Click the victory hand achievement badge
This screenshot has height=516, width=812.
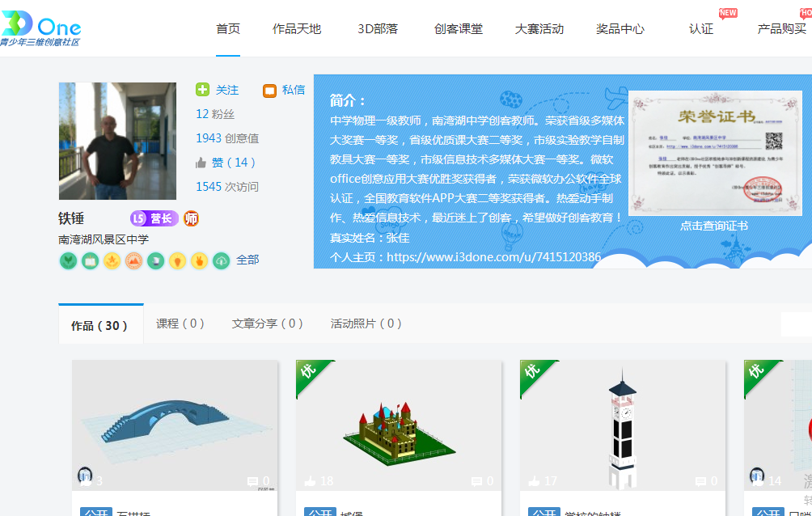pos(199,260)
